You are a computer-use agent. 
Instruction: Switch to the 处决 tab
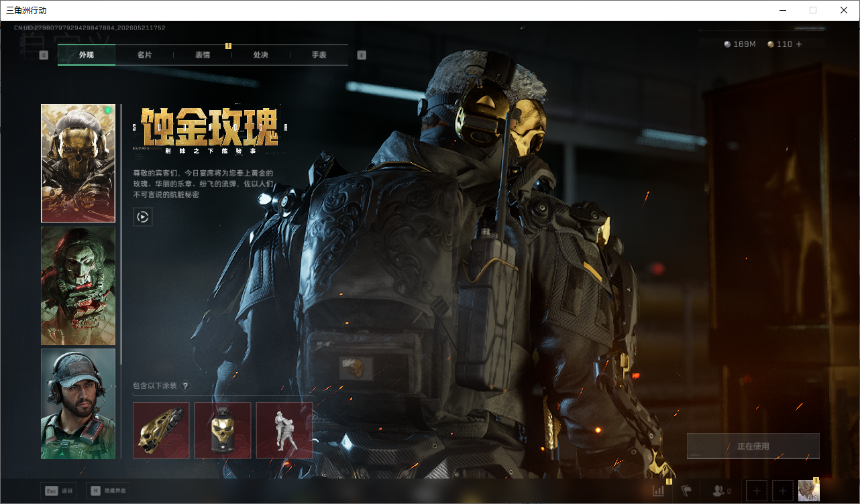pos(261,55)
